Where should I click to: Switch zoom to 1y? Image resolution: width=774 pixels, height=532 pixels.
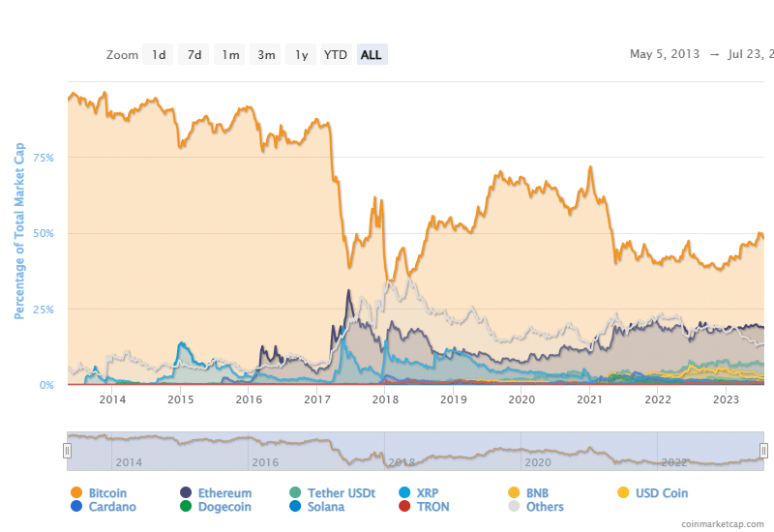[x=301, y=54]
